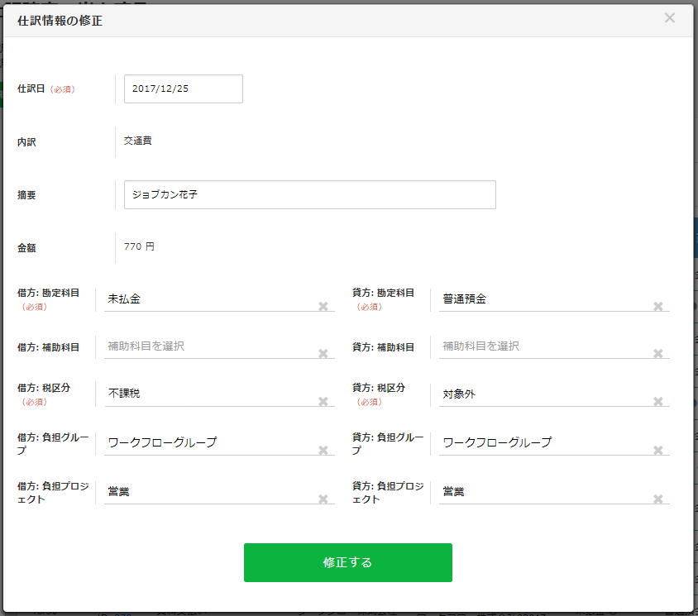Open the credit 負担グループ dropdown
This screenshot has height=616, width=698.
click(542, 443)
